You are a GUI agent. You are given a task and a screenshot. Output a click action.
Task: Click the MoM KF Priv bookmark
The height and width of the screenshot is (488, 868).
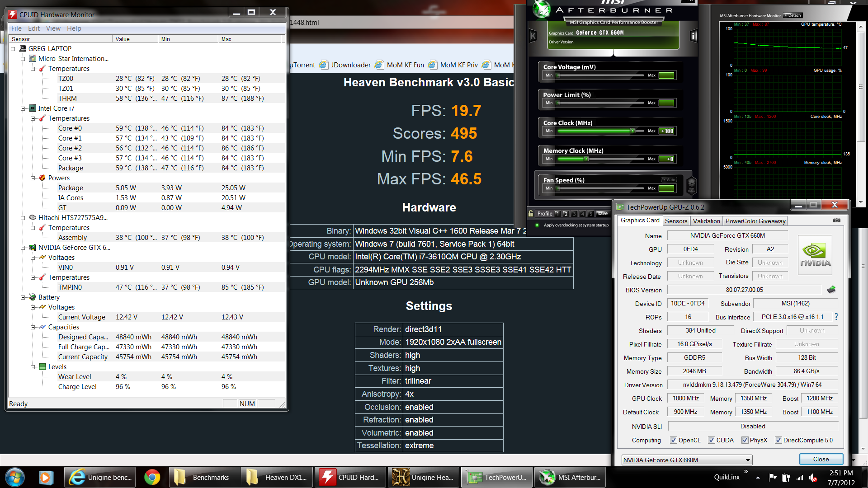[453, 65]
